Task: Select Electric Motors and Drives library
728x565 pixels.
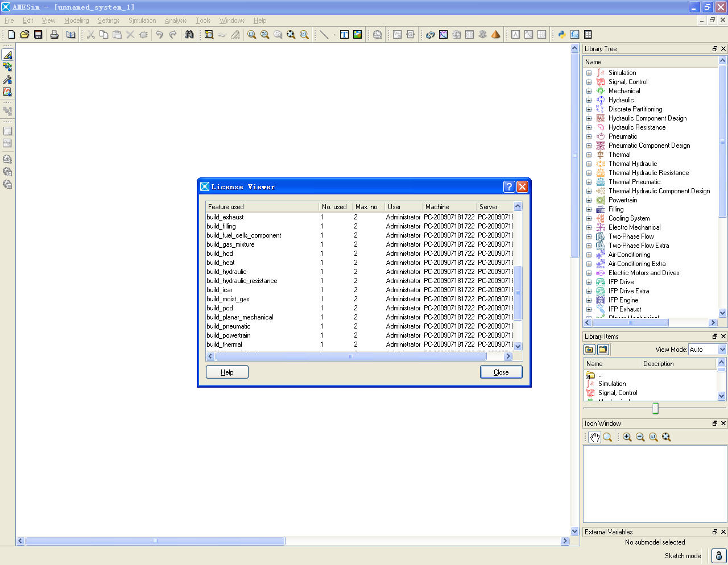Action: [644, 273]
